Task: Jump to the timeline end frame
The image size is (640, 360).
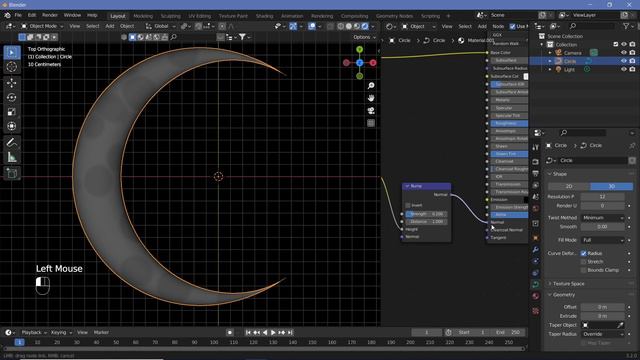Action: click(x=290, y=333)
